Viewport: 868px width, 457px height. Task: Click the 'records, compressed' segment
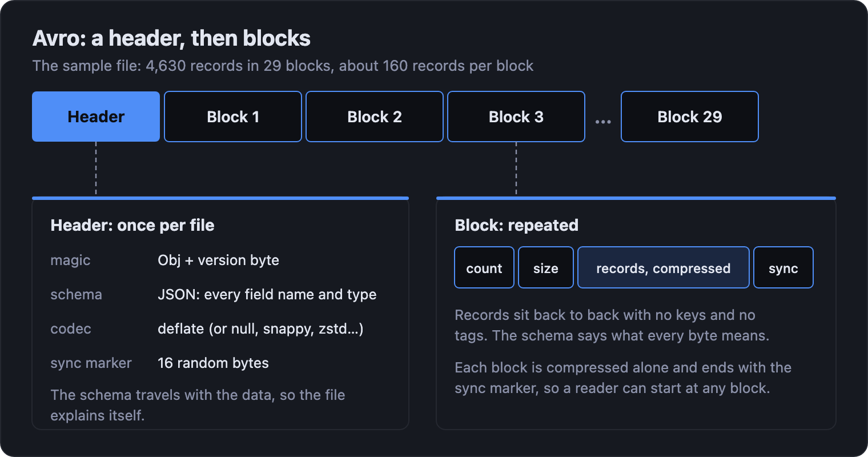click(664, 267)
